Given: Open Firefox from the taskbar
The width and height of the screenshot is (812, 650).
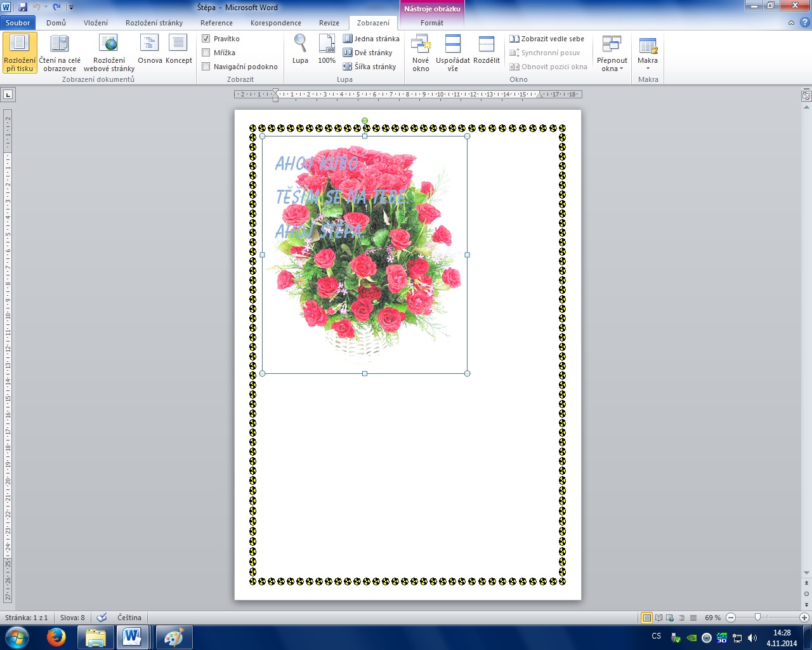Looking at the screenshot, I should point(56,637).
